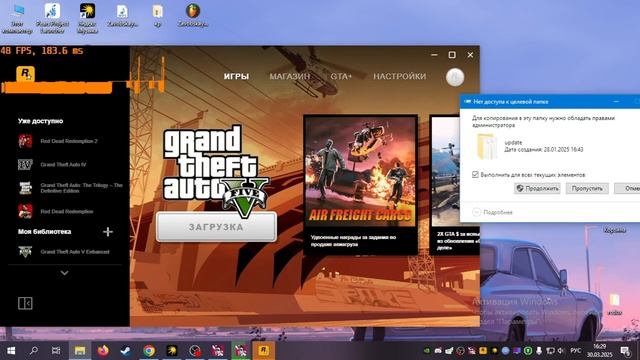
Task: Click the NVIDIA tray icon
Action: (427, 350)
